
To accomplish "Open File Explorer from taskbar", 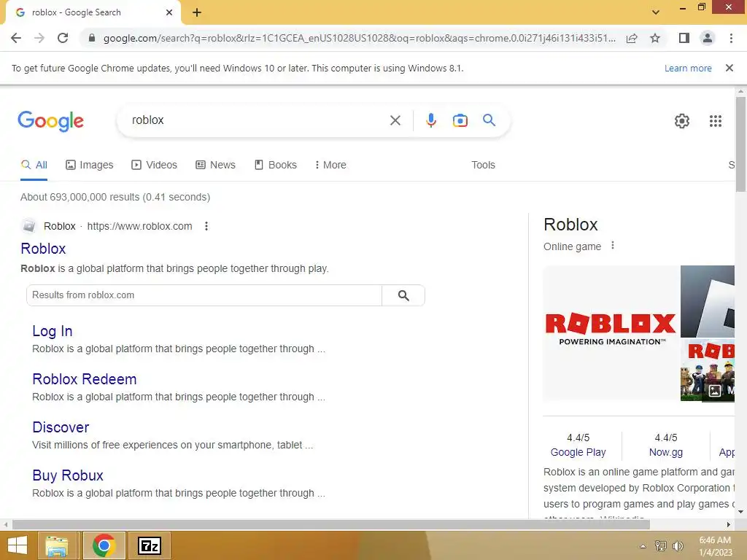I will point(57,545).
